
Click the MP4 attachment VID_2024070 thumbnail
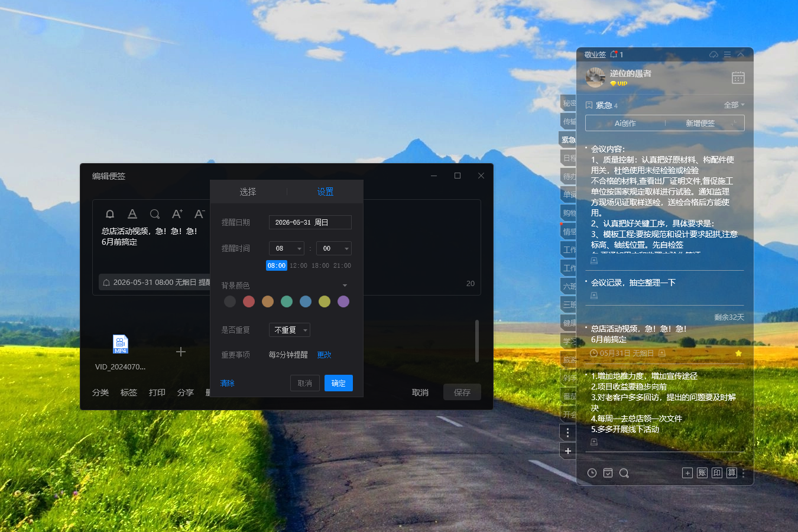pyautogui.click(x=121, y=344)
